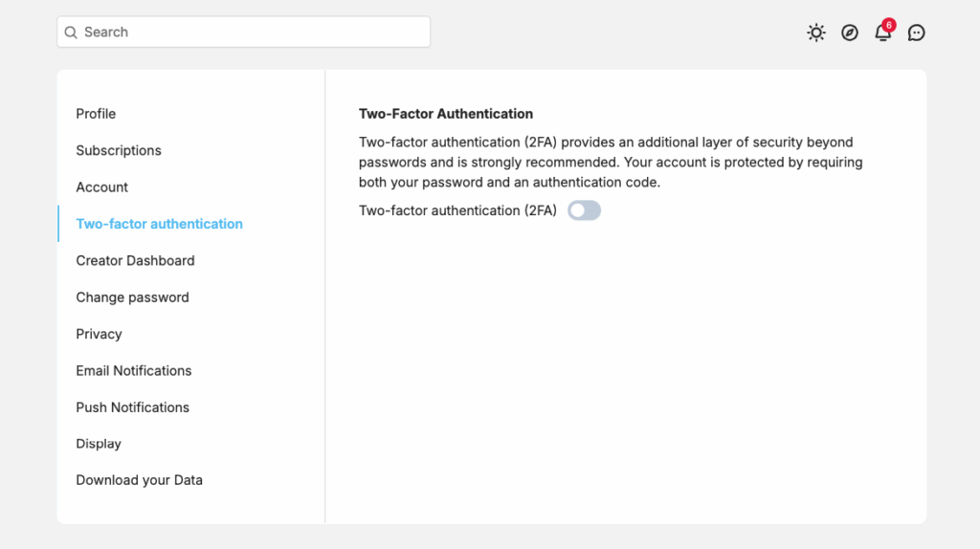Go to Subscriptions settings
The width and height of the screenshot is (980, 549).
pyautogui.click(x=119, y=150)
